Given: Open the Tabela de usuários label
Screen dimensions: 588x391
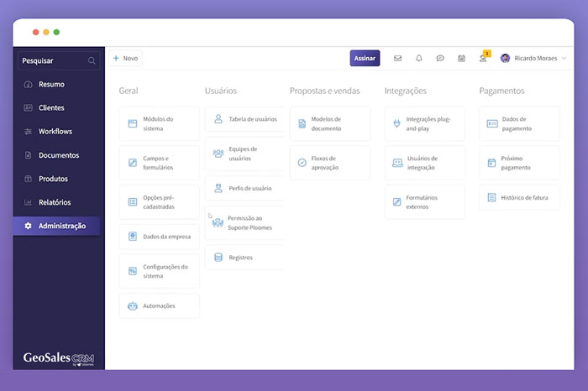Looking at the screenshot, I should pos(253,119).
